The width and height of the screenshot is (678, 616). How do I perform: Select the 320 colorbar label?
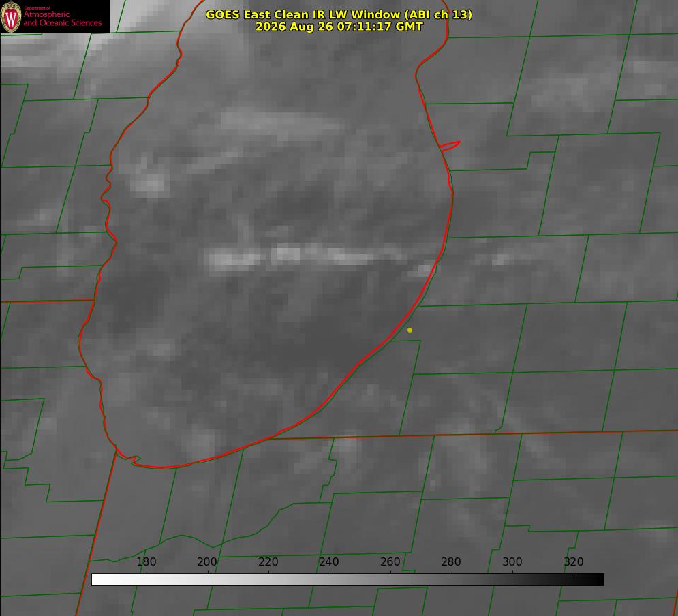click(x=574, y=561)
